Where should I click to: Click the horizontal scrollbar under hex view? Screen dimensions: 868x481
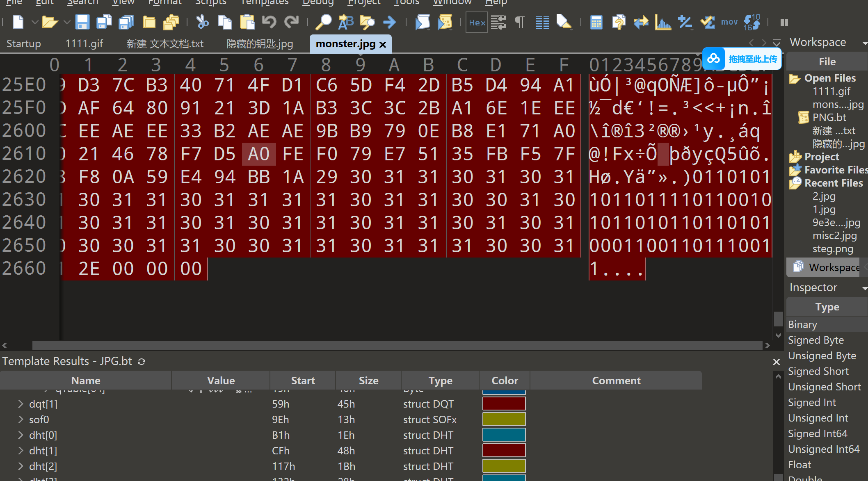pos(397,346)
